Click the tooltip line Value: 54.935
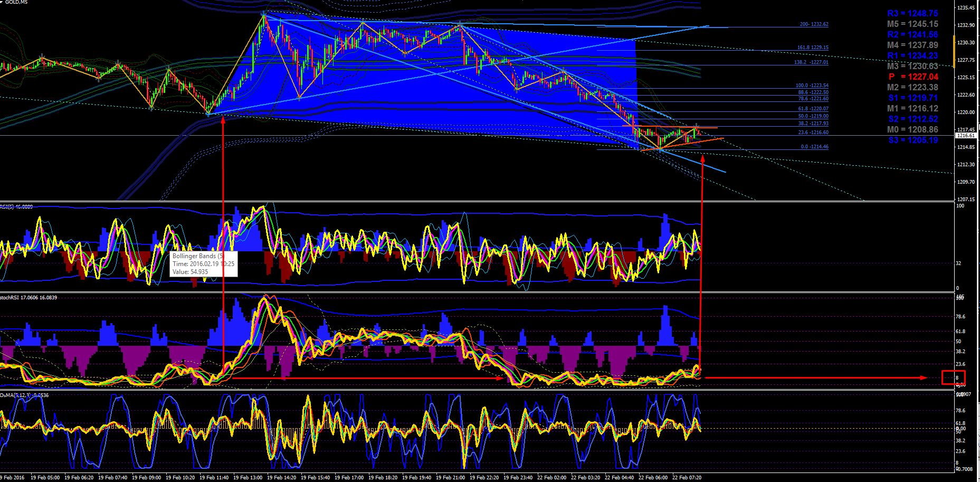This screenshot has width=980, height=482. [x=191, y=272]
